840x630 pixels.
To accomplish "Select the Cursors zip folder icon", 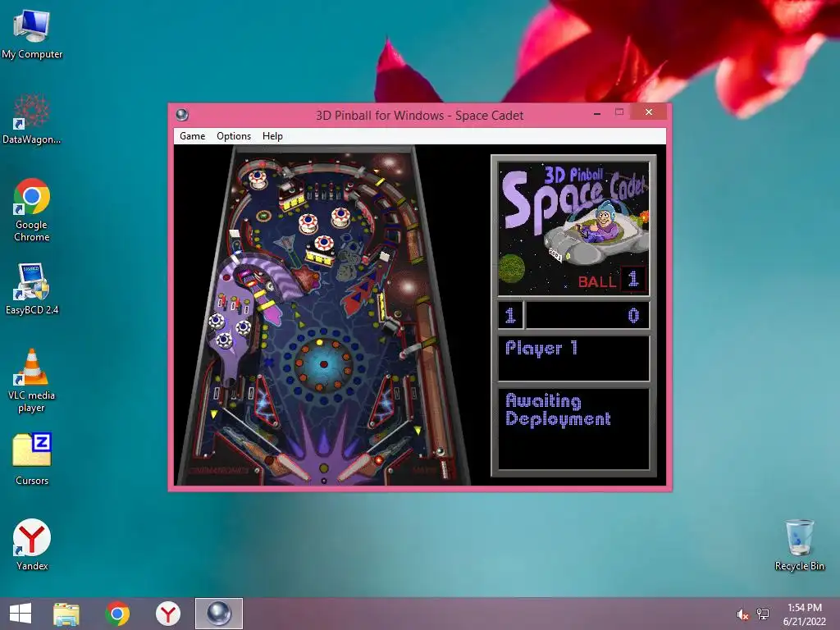I will coord(32,459).
